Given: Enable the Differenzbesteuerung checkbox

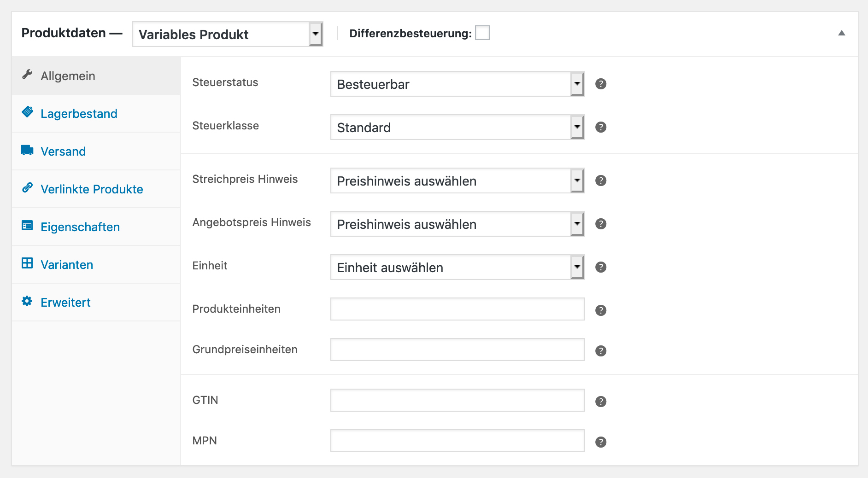Looking at the screenshot, I should pos(482,33).
